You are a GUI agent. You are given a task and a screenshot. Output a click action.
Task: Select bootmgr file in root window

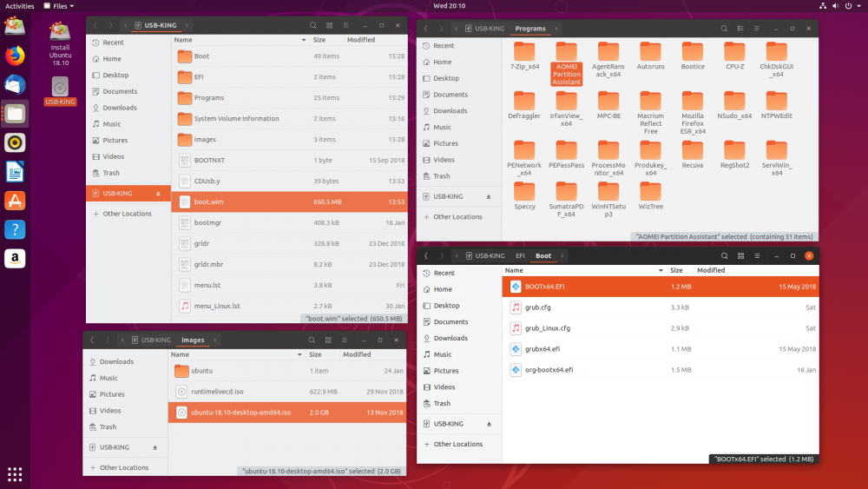290,222
